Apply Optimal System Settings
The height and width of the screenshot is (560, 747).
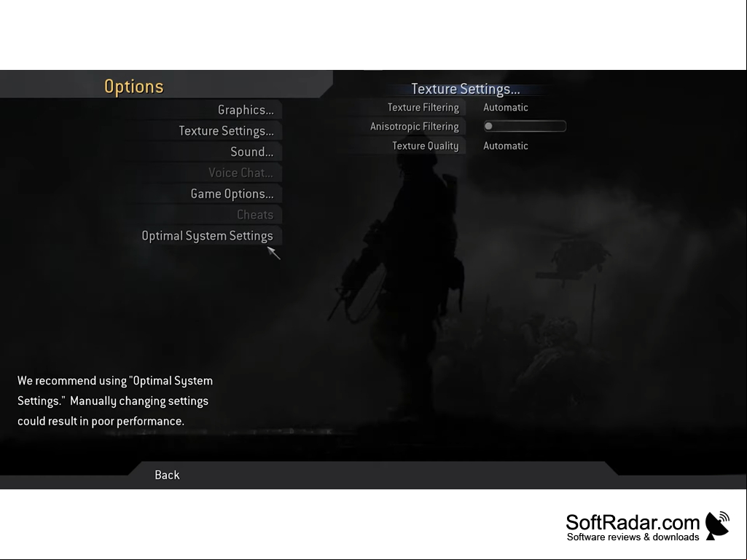point(207,236)
